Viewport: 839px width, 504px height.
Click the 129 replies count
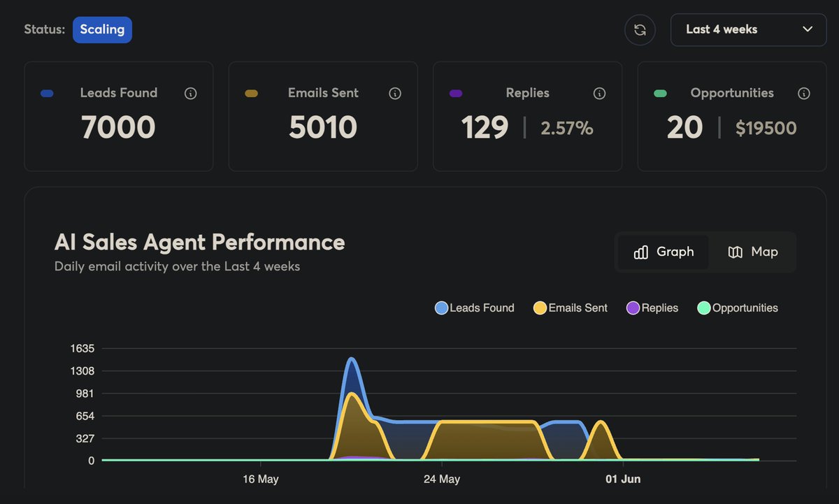point(485,128)
